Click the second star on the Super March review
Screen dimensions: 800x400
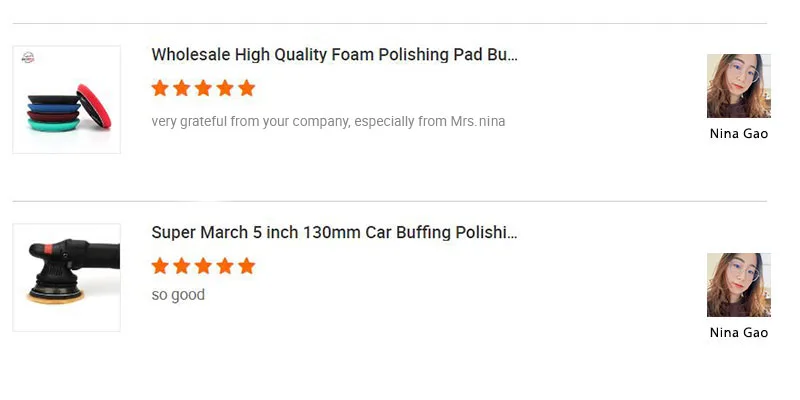click(x=181, y=266)
